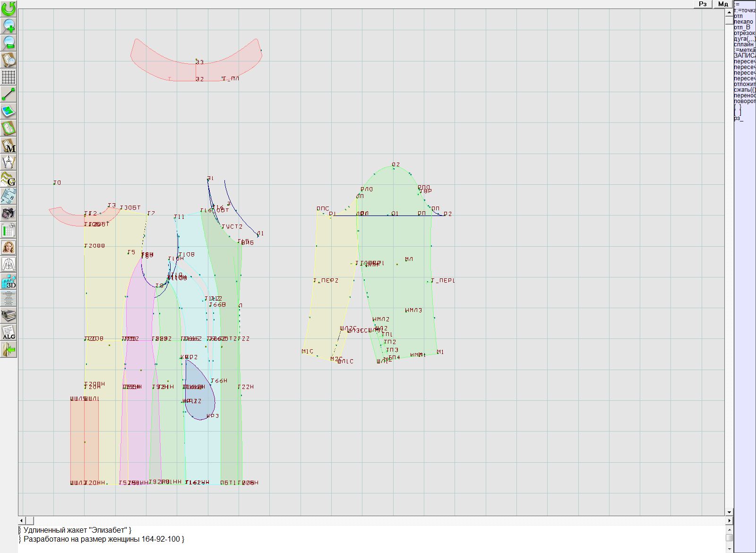Click the door exit icon with green arrow
This screenshot has width=756, height=553.
pyautogui.click(x=9, y=350)
